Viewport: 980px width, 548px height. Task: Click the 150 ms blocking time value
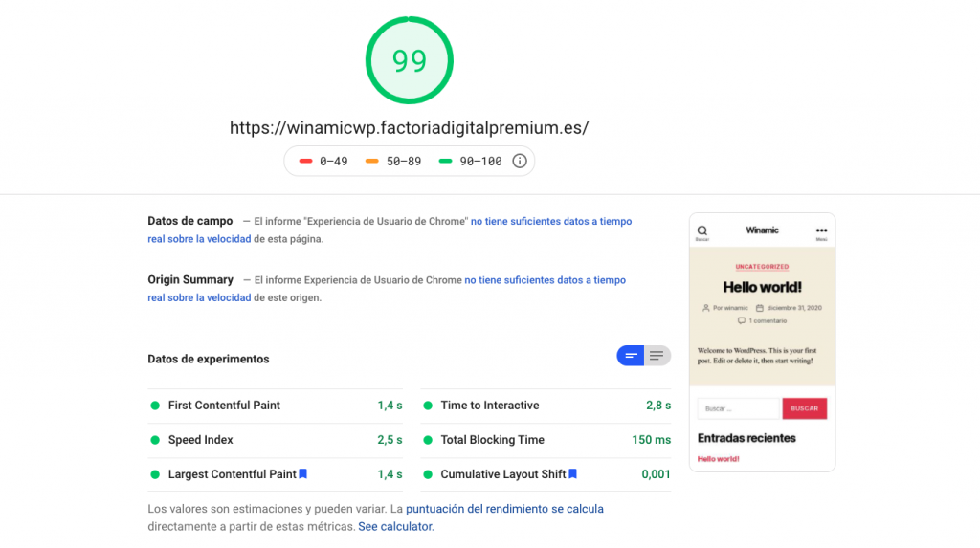pos(651,440)
